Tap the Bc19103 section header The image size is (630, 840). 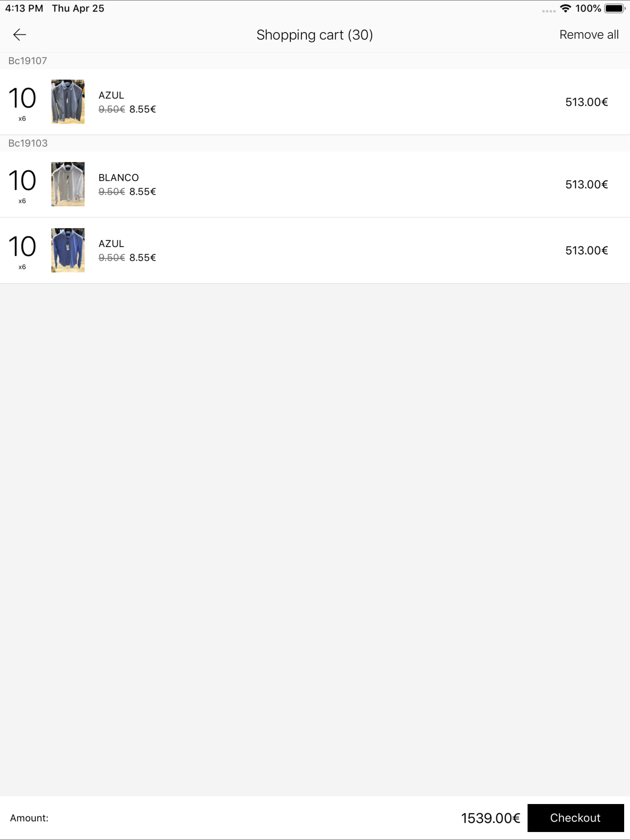(x=315, y=143)
